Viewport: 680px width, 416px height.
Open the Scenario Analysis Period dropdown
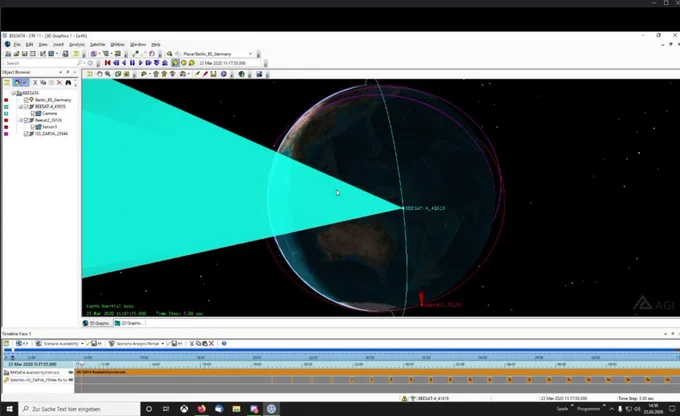(163, 344)
